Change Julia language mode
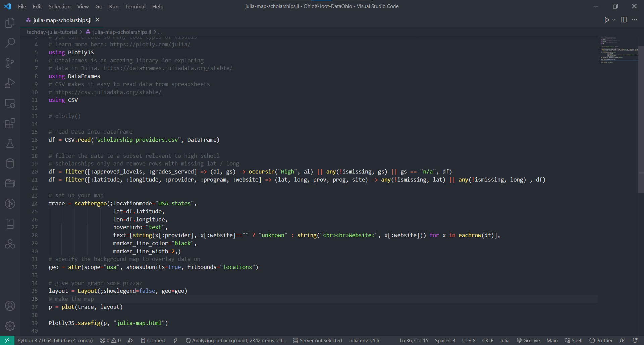Image resolution: width=644 pixels, height=345 pixels. coord(504,340)
